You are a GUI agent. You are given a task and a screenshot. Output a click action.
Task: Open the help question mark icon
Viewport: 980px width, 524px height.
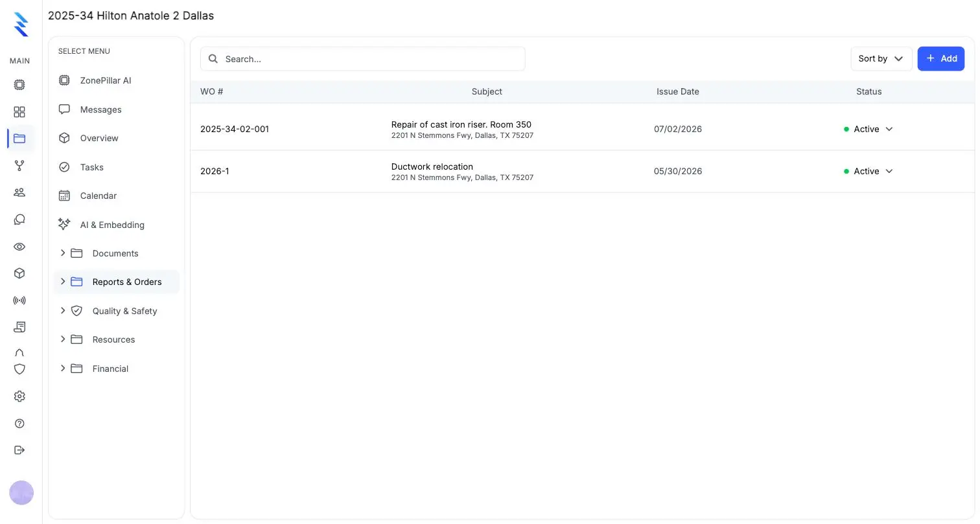click(19, 423)
